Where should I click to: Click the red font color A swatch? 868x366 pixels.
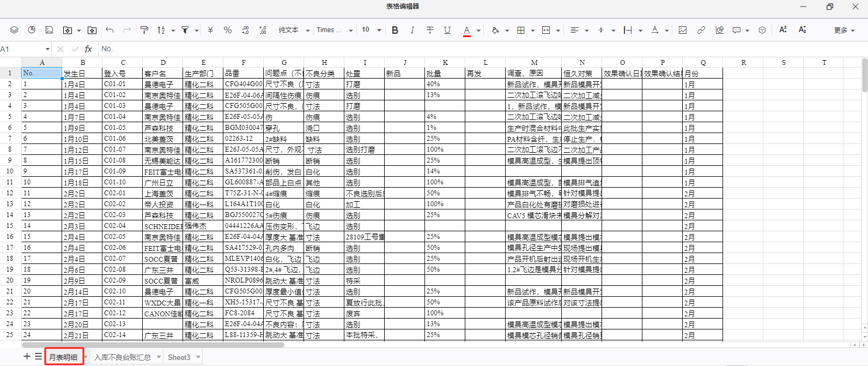coord(467,30)
